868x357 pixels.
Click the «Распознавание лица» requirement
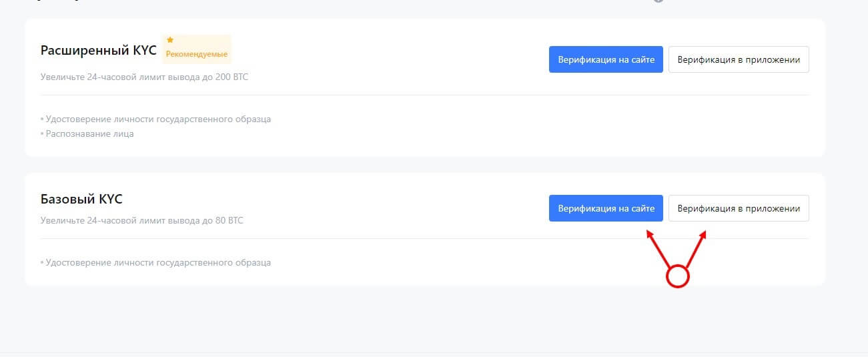[x=89, y=133]
